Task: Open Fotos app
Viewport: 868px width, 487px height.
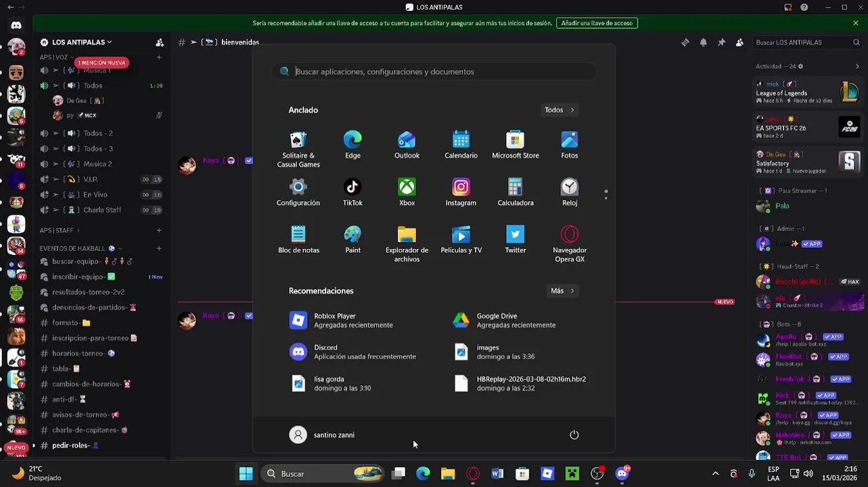Action: (570, 145)
